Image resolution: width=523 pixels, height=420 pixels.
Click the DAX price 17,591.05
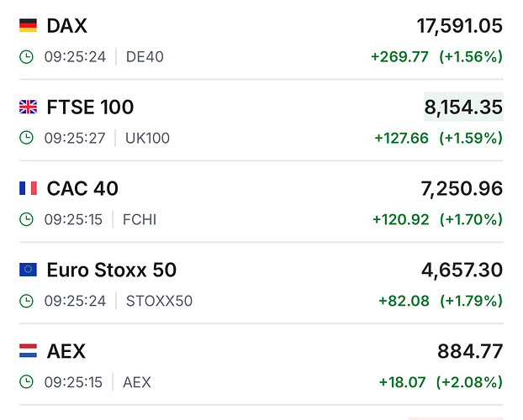(x=460, y=26)
